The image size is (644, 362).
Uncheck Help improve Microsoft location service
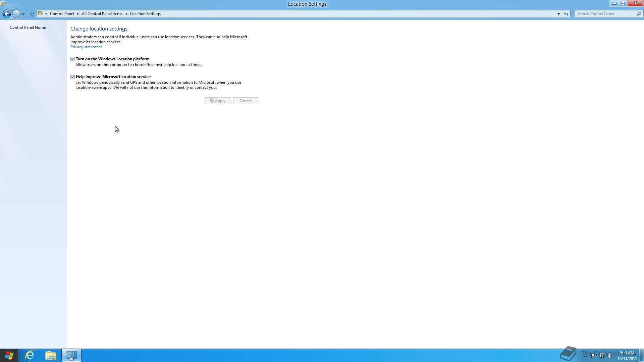tap(72, 77)
